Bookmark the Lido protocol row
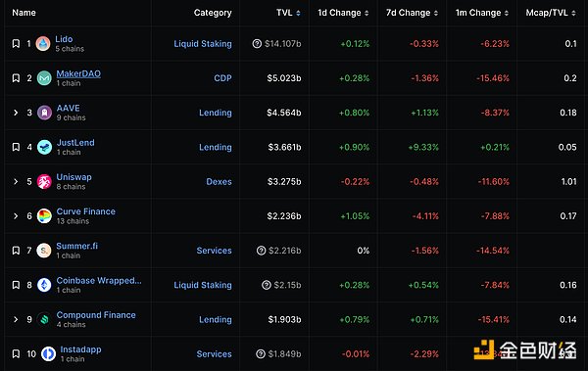The image size is (588, 371). pos(16,43)
